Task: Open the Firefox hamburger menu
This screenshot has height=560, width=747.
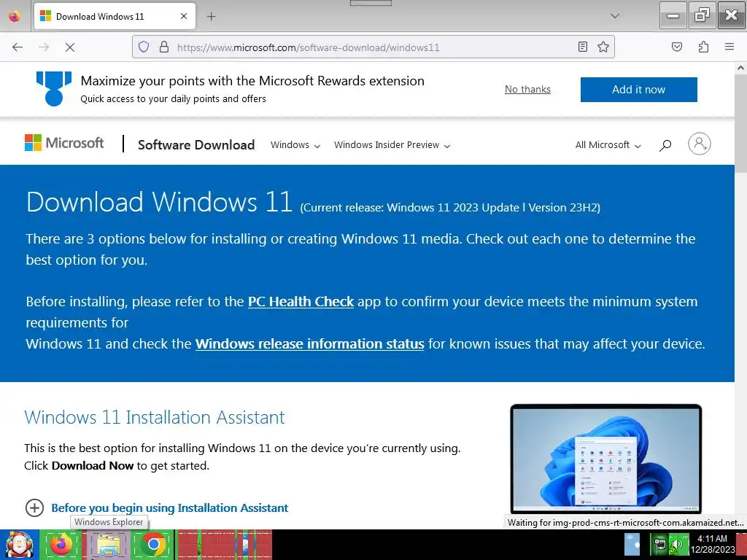Action: pyautogui.click(x=729, y=47)
